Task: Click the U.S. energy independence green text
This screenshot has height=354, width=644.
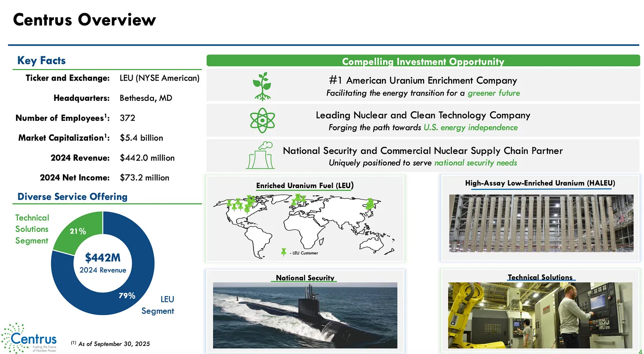Action: [x=470, y=127]
